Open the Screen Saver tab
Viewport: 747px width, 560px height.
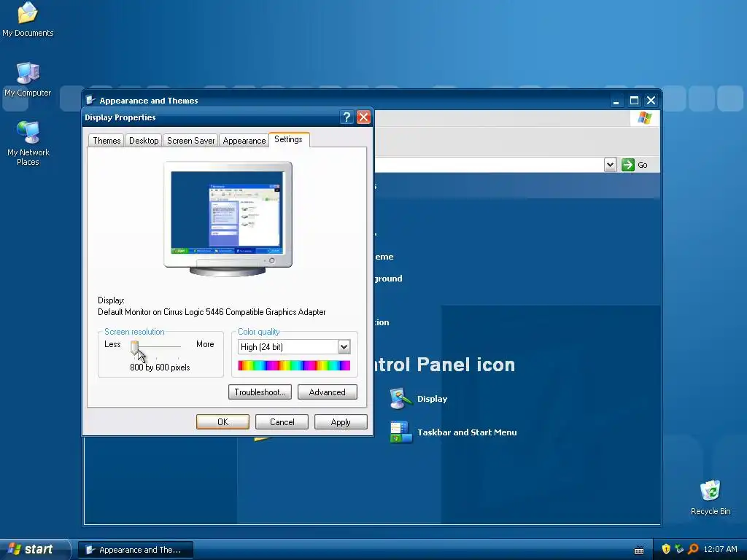pyautogui.click(x=190, y=141)
